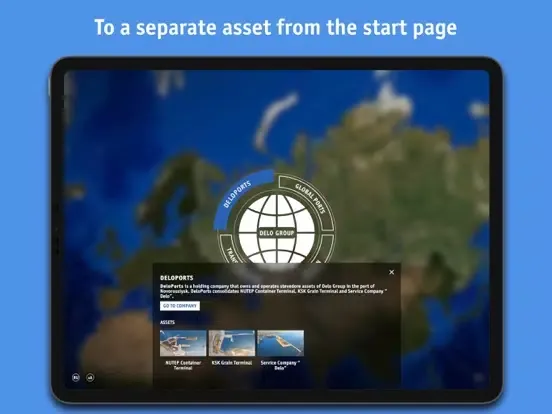Open the KSK Grain Terminal thumbnail
552x414 pixels.
click(x=232, y=343)
